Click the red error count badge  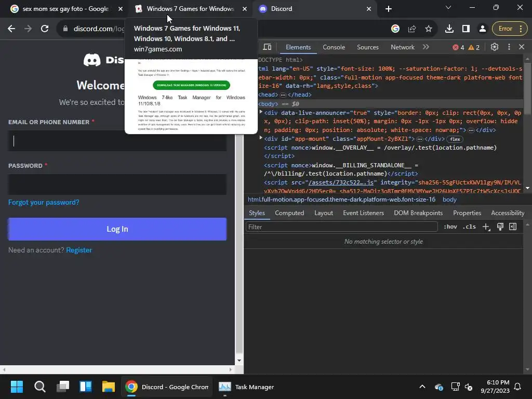pos(458,47)
